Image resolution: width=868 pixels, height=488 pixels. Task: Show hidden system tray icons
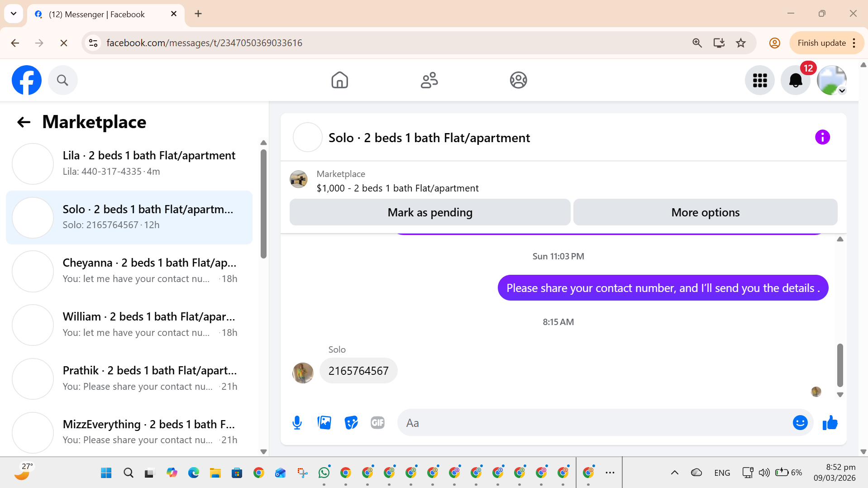(674, 473)
